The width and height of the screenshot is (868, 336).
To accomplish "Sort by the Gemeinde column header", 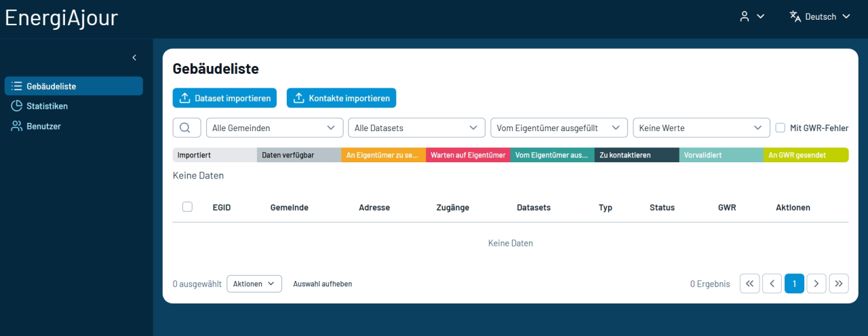I will (x=290, y=208).
